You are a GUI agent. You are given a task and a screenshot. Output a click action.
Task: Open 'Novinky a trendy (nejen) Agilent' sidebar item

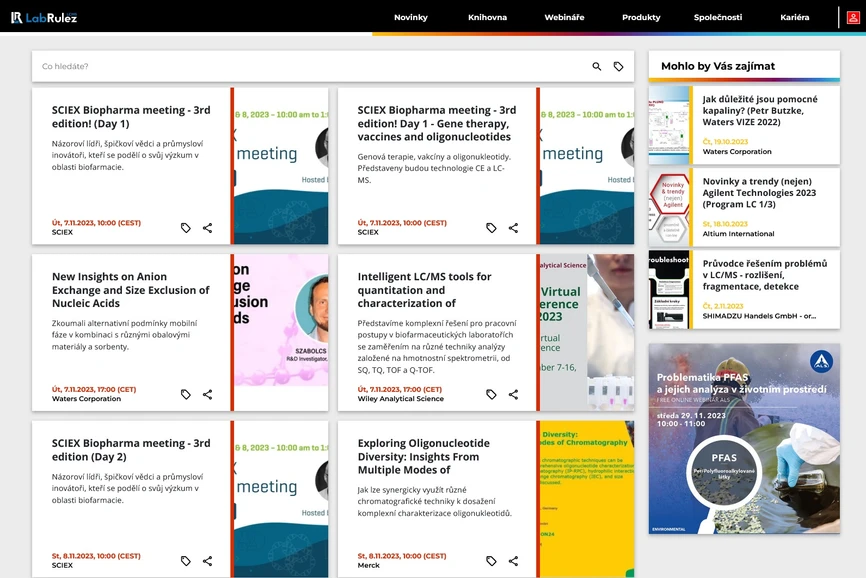tap(759, 193)
